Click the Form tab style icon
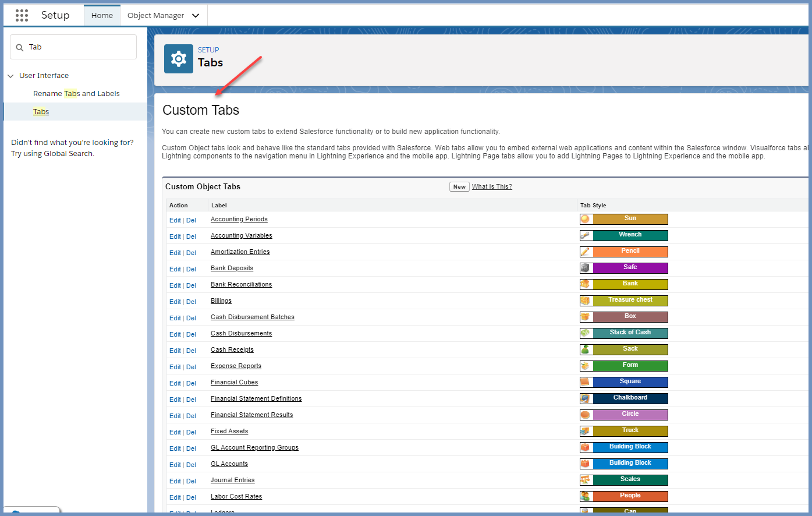 tap(586, 366)
